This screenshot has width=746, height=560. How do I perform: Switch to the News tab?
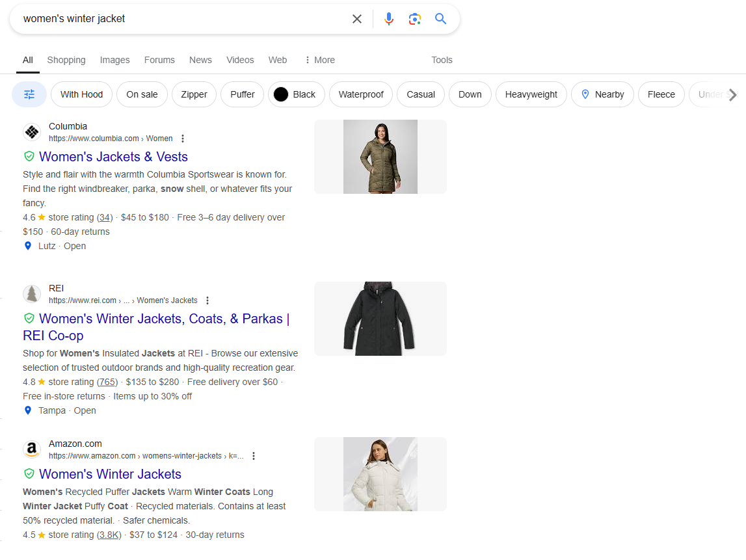[200, 60]
